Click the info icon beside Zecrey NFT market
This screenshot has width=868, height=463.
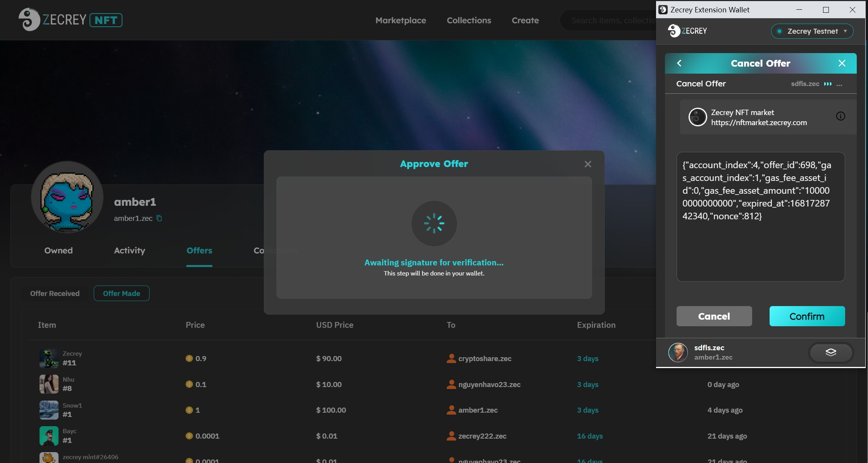click(840, 116)
